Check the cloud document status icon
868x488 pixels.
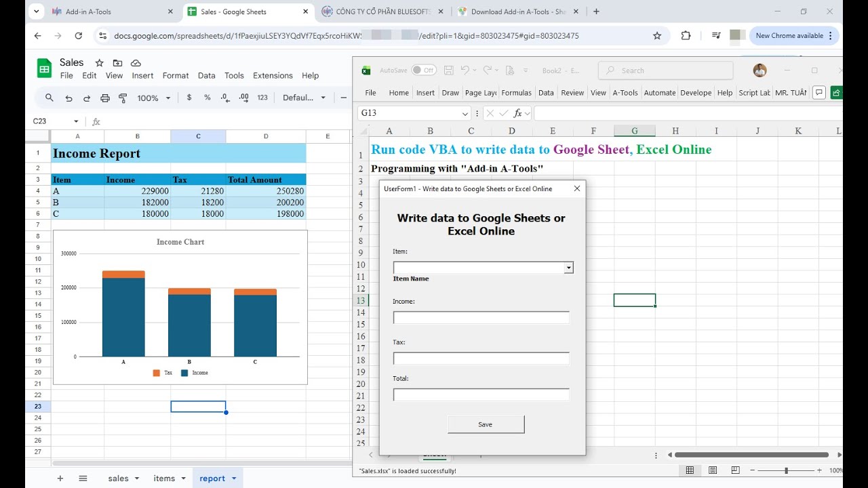tap(136, 62)
